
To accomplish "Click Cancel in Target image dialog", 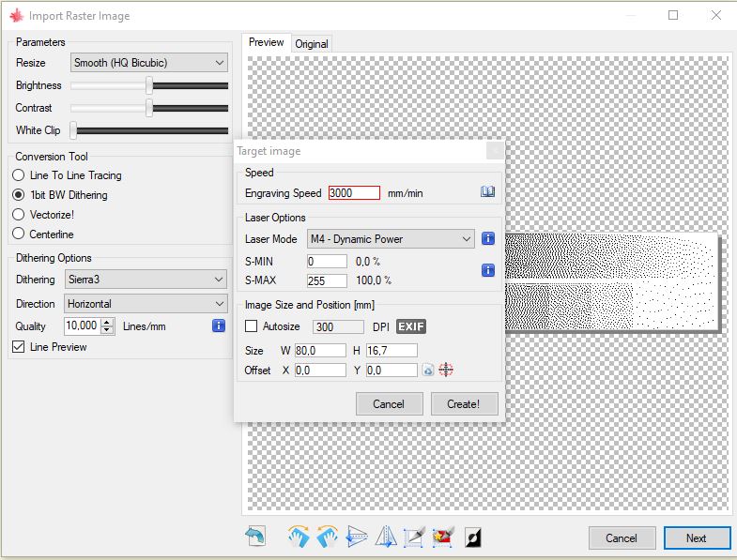I will coord(389,404).
